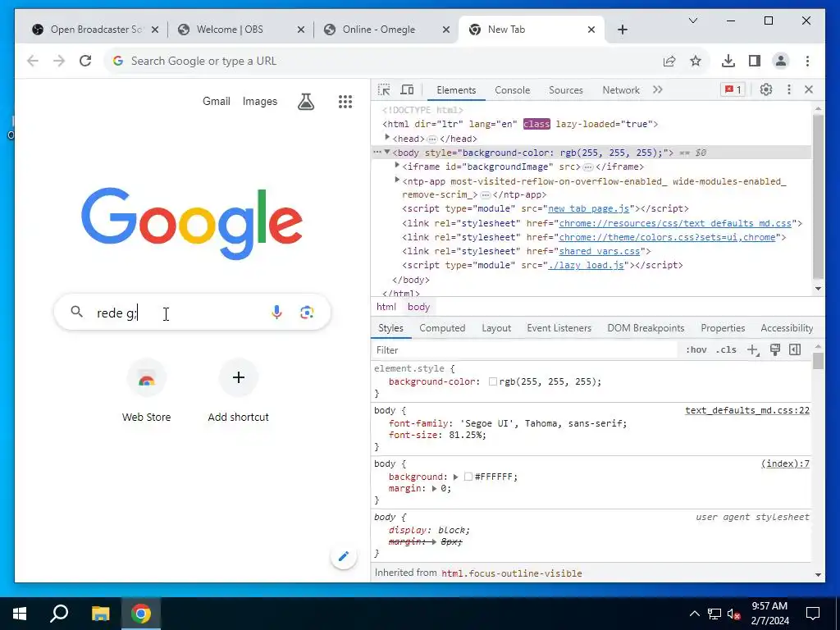The width and height of the screenshot is (840, 630).
Task: Click the Google search box with text
Action: (192, 313)
